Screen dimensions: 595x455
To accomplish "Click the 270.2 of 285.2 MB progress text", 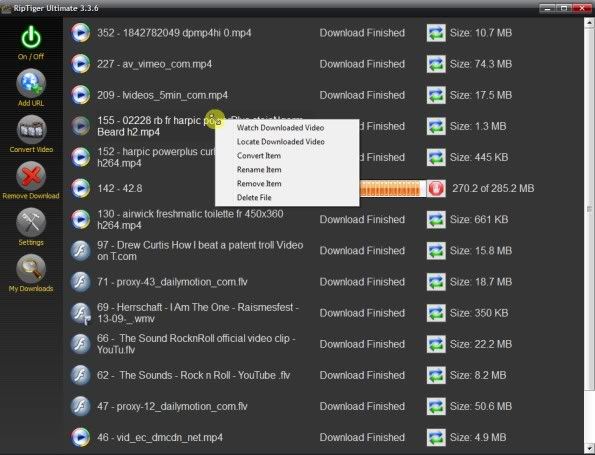I will tap(493, 188).
